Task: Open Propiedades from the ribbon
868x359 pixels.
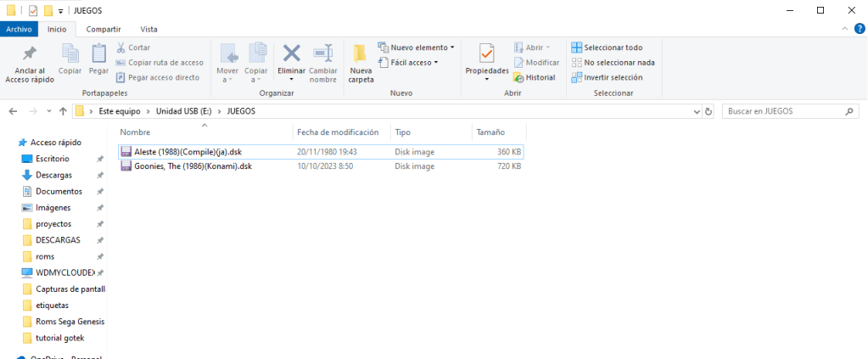Action: 486,54
